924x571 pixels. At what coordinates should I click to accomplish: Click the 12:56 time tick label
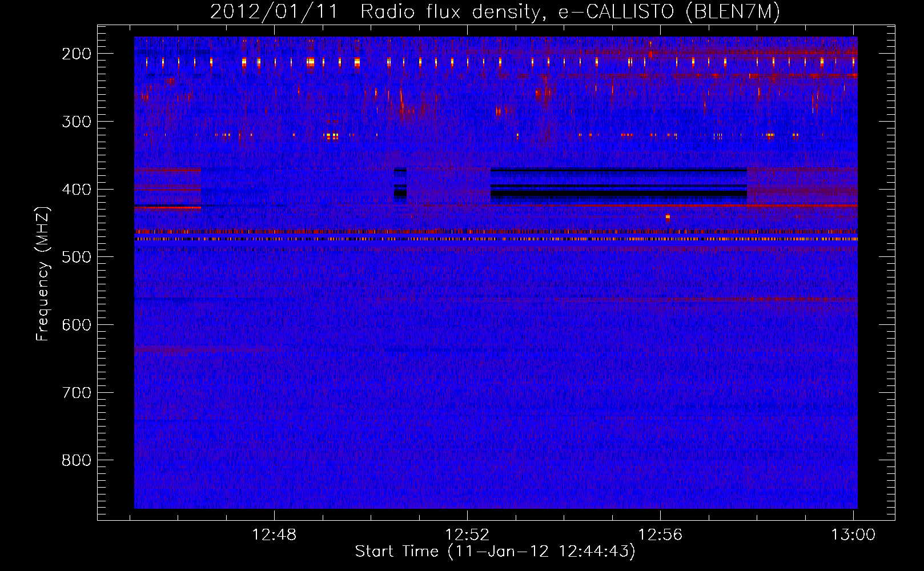coord(660,535)
